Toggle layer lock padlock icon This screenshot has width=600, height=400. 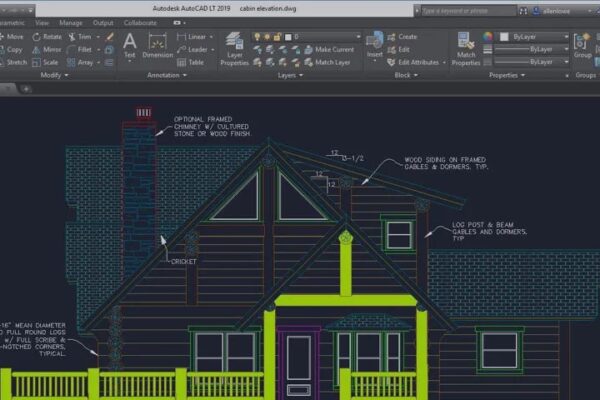pyautogui.click(x=277, y=37)
